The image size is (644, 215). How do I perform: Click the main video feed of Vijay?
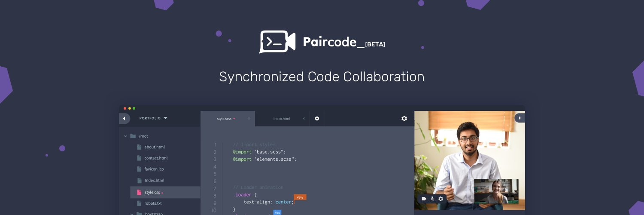click(x=470, y=160)
